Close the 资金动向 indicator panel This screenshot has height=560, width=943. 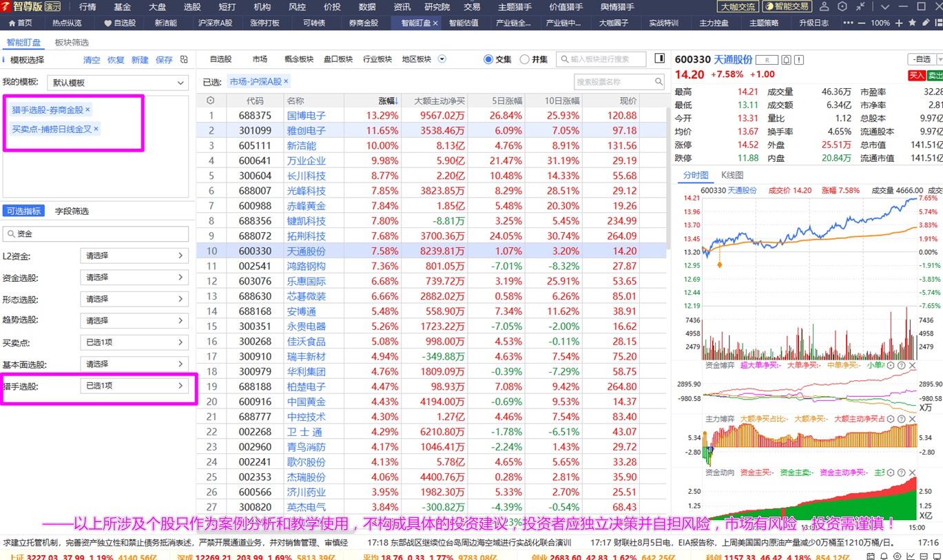coord(913,473)
